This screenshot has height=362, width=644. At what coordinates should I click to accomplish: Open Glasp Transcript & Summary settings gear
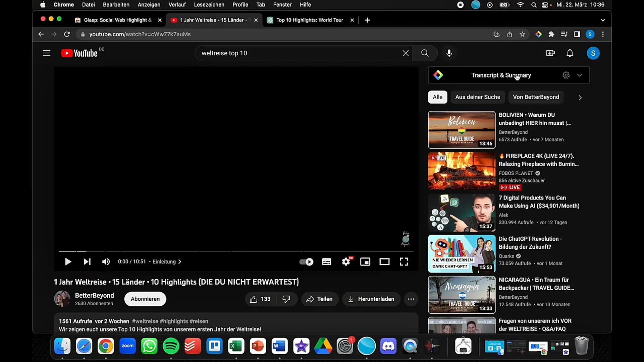(x=566, y=75)
